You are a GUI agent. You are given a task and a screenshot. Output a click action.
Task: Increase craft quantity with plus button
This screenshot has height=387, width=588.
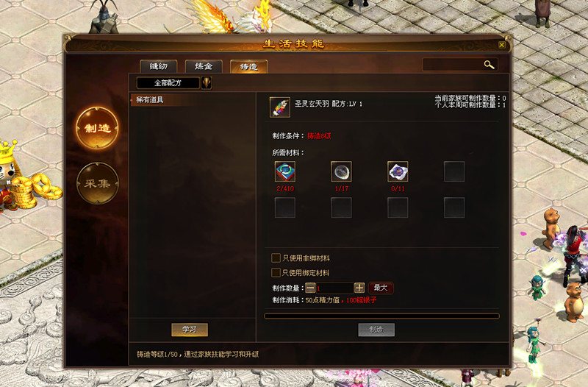(x=359, y=288)
